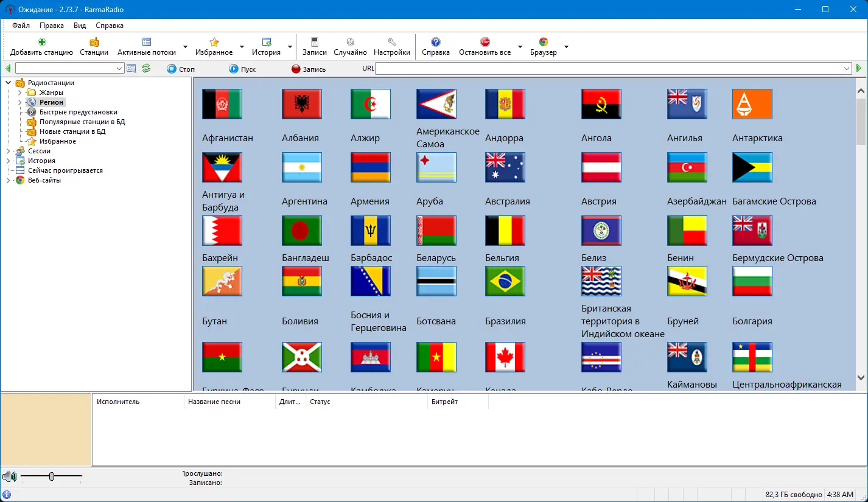Image resolution: width=868 pixels, height=502 pixels.
Task: Adjust the volume slider
Action: click(x=52, y=476)
